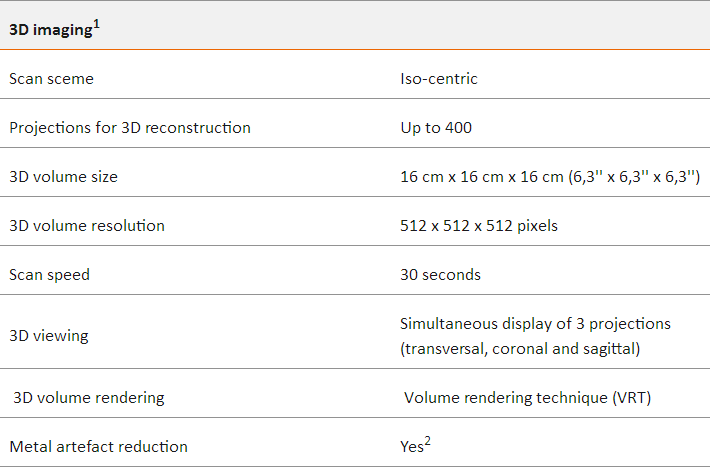Click the "3D volume size" label
This screenshot has height=469, width=710.
63,177
